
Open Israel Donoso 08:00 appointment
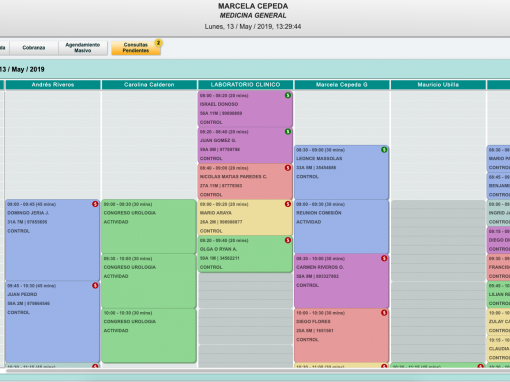click(x=245, y=109)
